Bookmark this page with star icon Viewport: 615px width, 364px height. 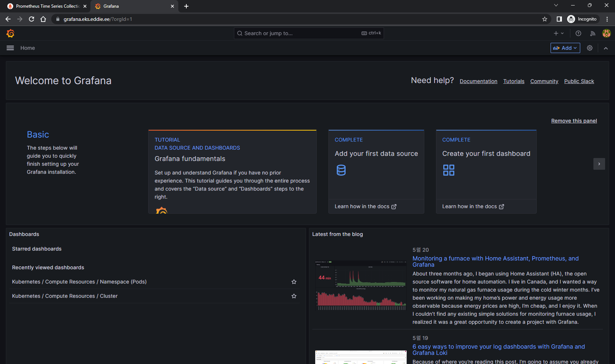545,19
